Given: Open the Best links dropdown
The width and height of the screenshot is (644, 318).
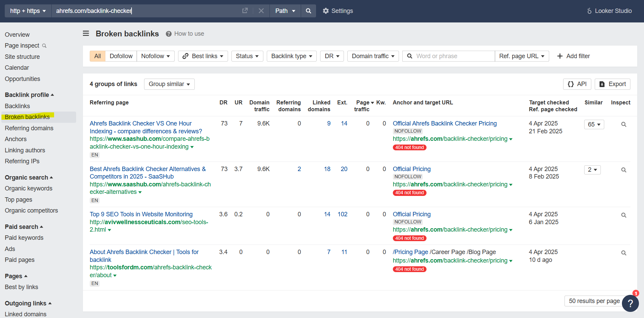Looking at the screenshot, I should click(203, 56).
